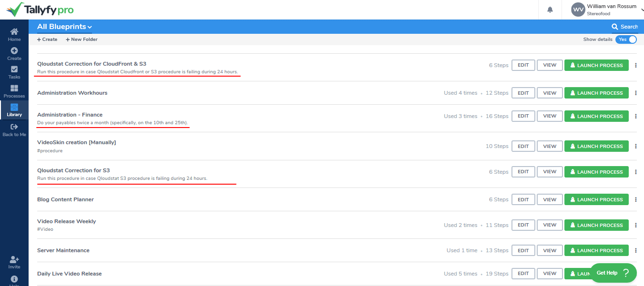
Task: Open more options for Administration - Finance
Action: tap(636, 116)
